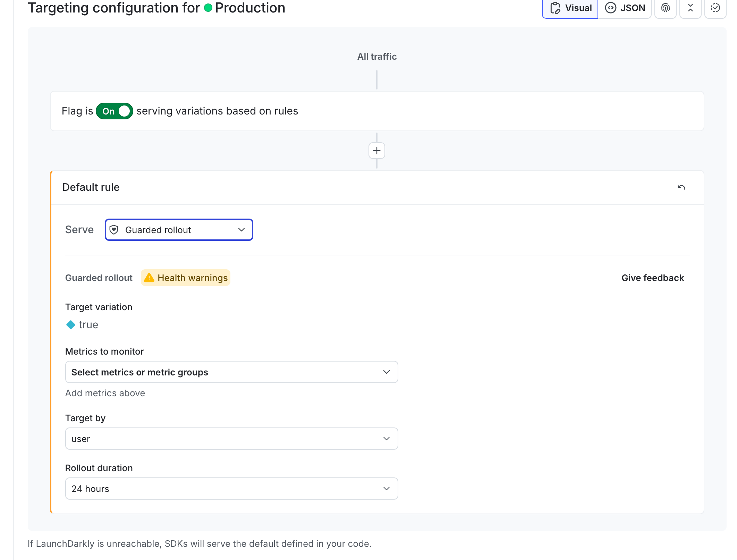Click the Target variation label
This screenshot has width=737, height=560.
pyautogui.click(x=99, y=307)
